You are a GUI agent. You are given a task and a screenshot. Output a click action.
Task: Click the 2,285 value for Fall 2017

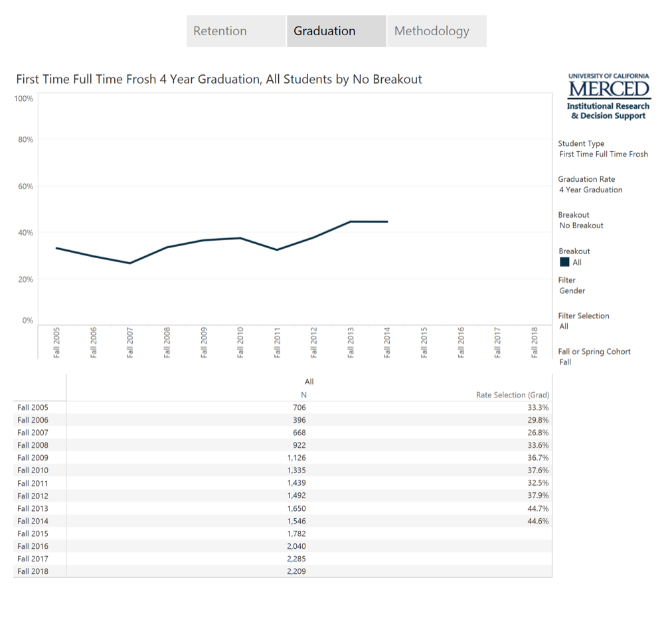[296, 559]
